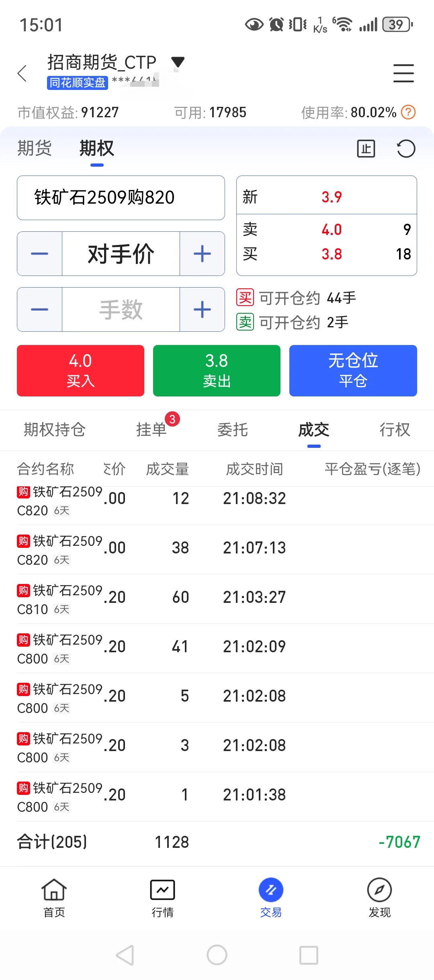Tap the 成交时间 column header

point(254,469)
